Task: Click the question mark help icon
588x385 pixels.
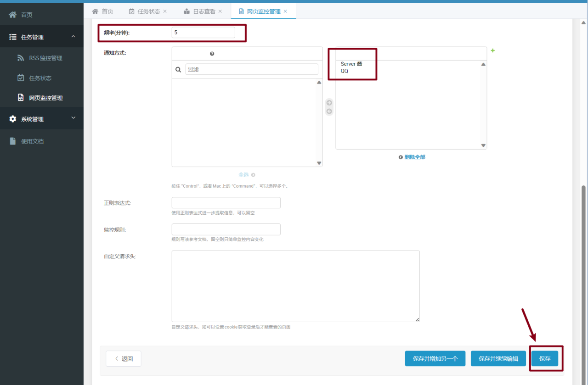Action: pos(212,54)
